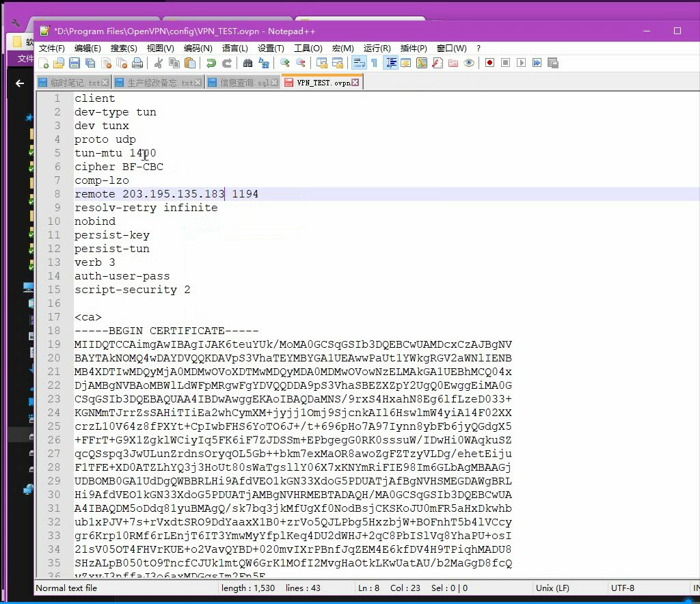This screenshot has width=700, height=604.
Task: Switch to the 信息查询.sql tab
Action: [243, 83]
